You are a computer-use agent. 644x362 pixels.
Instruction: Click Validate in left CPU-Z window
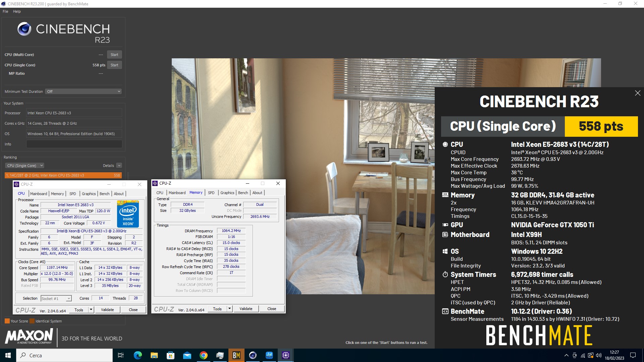[x=107, y=310]
